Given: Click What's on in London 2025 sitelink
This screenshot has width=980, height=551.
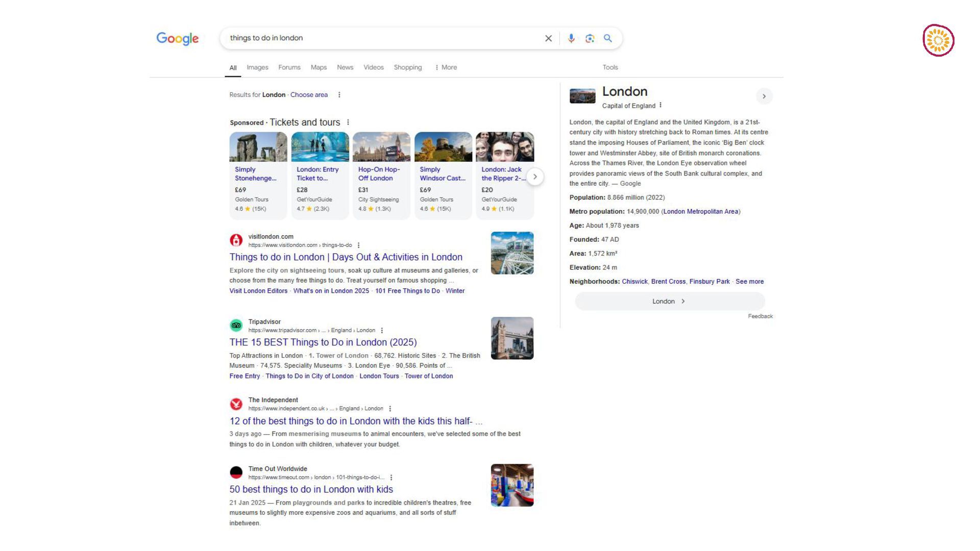Looking at the screenshot, I should point(331,291).
